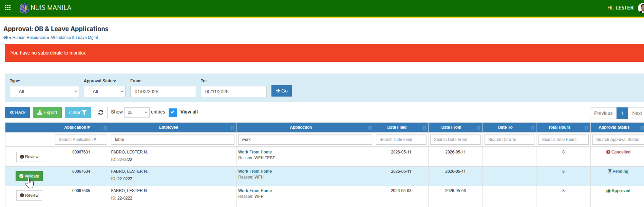Open the Approval Status filter dropdown

(105, 91)
